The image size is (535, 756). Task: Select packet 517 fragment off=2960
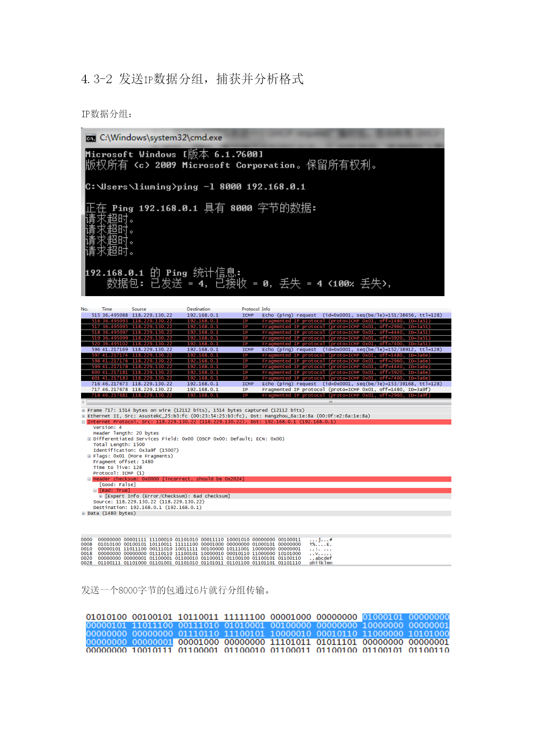pyautogui.click(x=266, y=327)
